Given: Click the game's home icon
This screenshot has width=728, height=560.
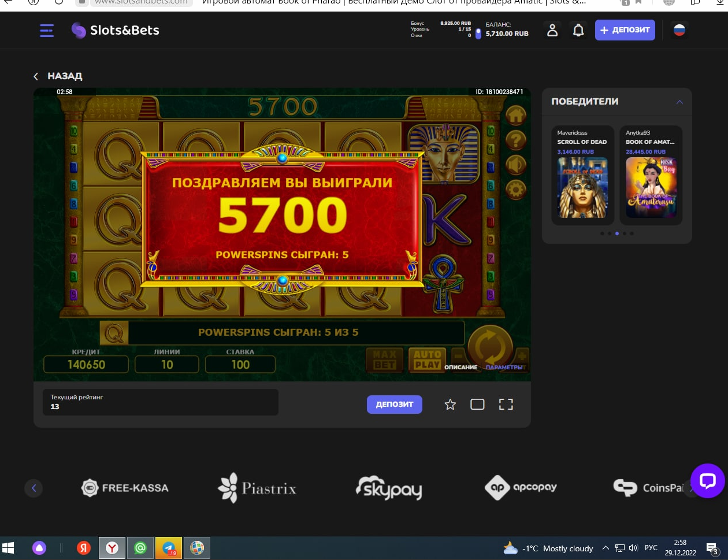Looking at the screenshot, I should point(515,116).
